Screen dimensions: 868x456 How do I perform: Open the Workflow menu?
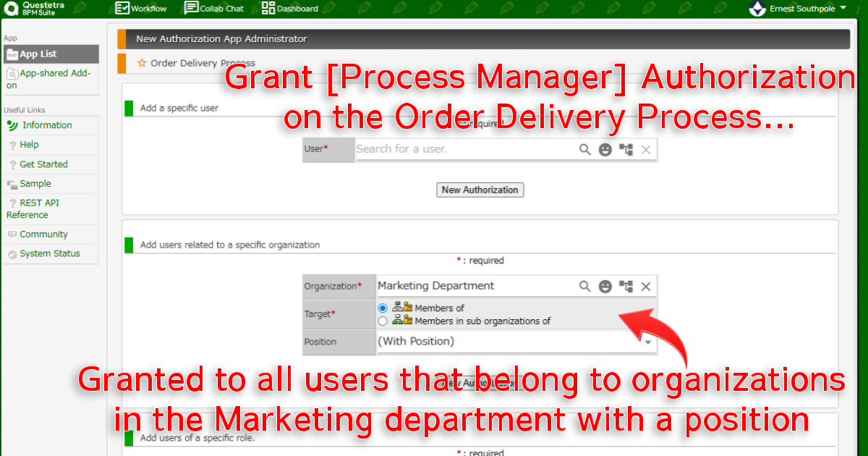tap(140, 9)
